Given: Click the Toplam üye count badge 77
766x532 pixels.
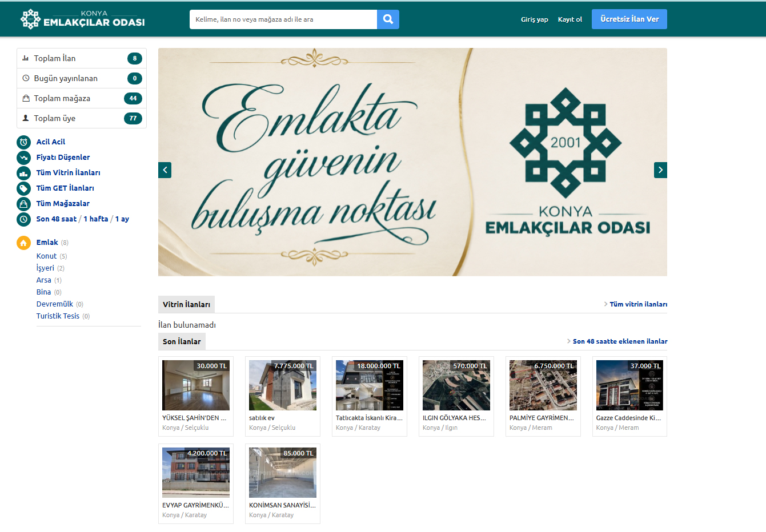Looking at the screenshot, I should tap(133, 118).
